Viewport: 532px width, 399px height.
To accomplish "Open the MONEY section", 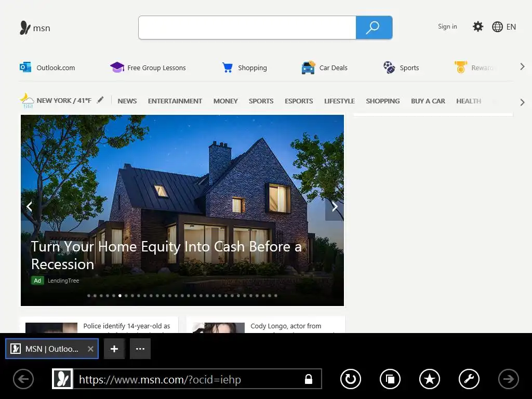I will [225, 101].
